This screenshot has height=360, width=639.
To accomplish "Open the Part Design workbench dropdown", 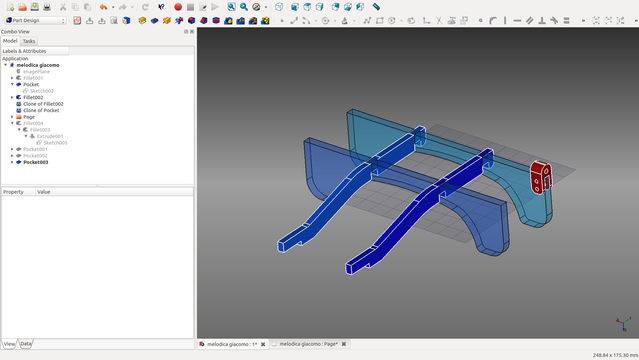I will tap(35, 20).
